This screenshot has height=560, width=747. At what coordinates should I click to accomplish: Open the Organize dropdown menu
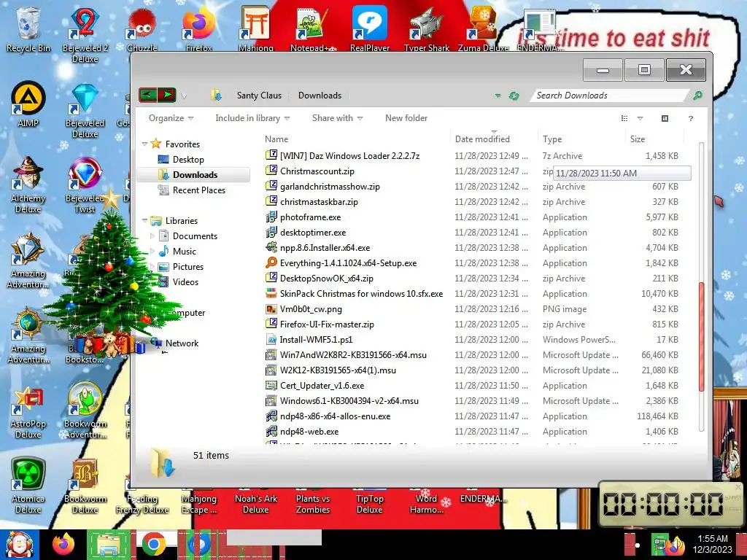pos(171,118)
